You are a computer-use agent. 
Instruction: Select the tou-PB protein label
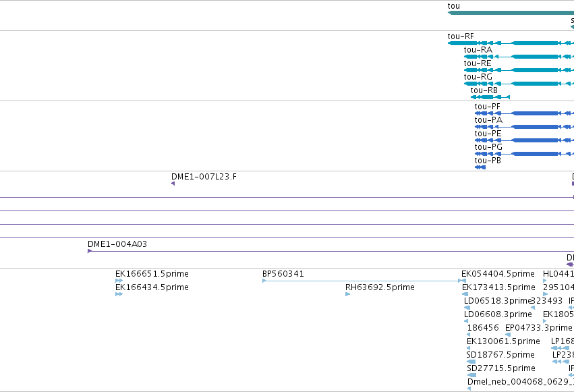pyautogui.click(x=488, y=161)
